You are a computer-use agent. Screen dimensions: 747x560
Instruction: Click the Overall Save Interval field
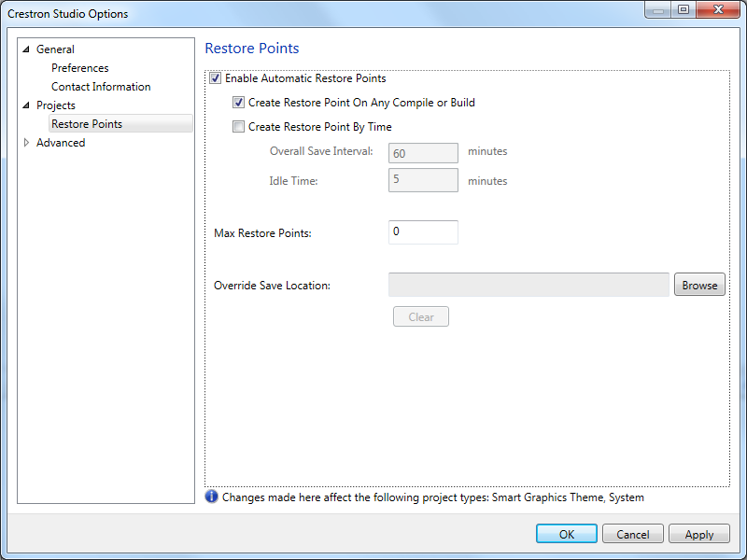coord(423,153)
